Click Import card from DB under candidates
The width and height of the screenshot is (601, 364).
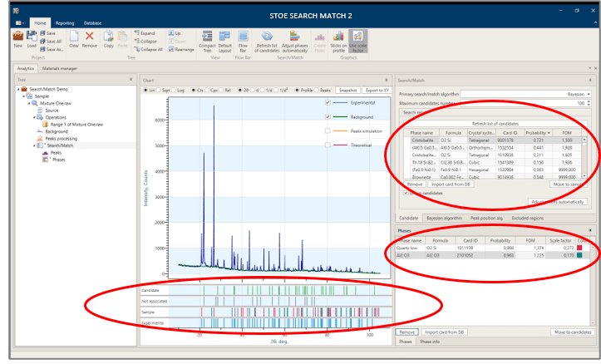click(x=451, y=184)
